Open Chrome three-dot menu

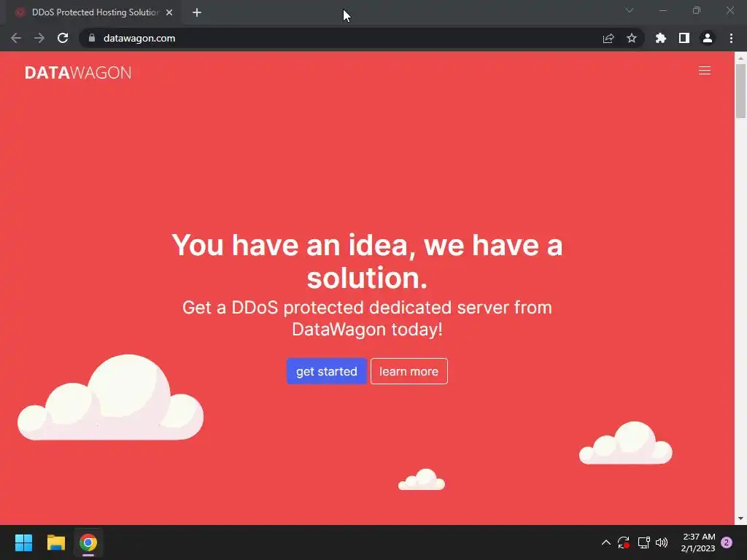tap(731, 38)
